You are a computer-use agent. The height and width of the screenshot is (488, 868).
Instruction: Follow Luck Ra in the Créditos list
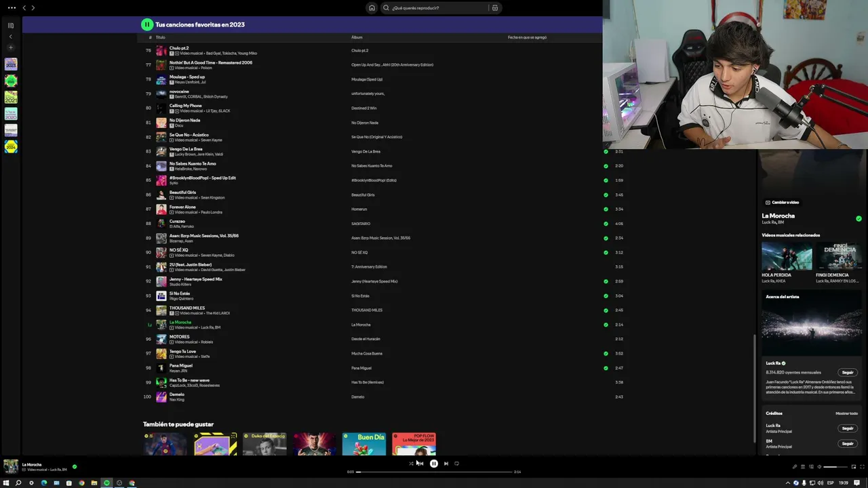pyautogui.click(x=848, y=428)
